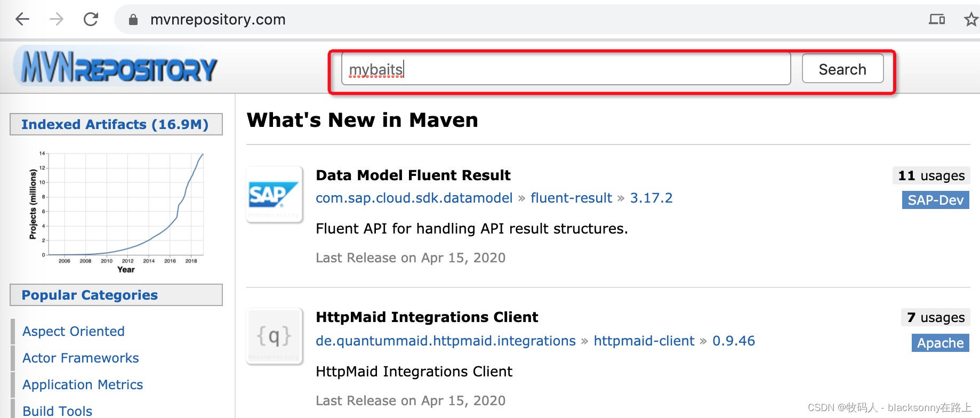Click the Apache license tag

point(941,343)
